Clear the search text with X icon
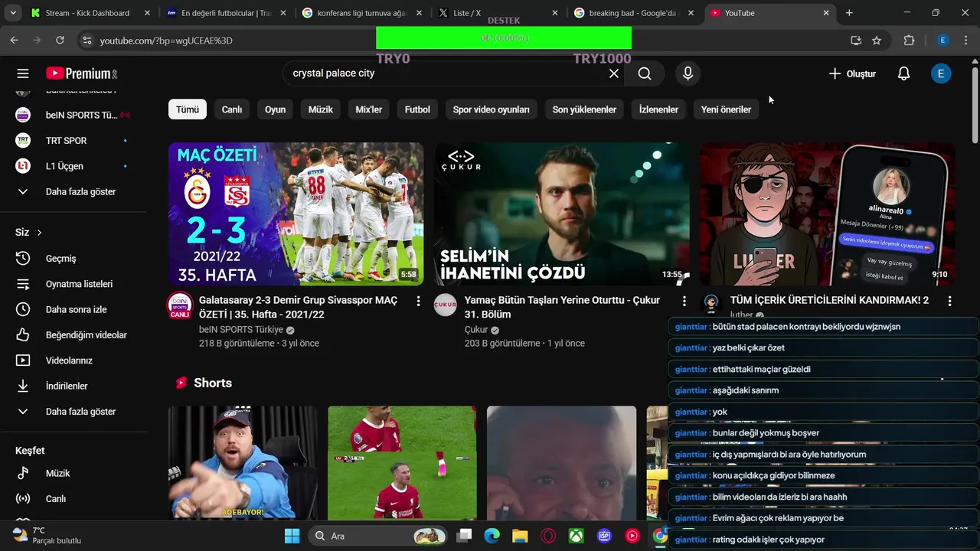This screenshot has height=551, width=980. tap(614, 73)
